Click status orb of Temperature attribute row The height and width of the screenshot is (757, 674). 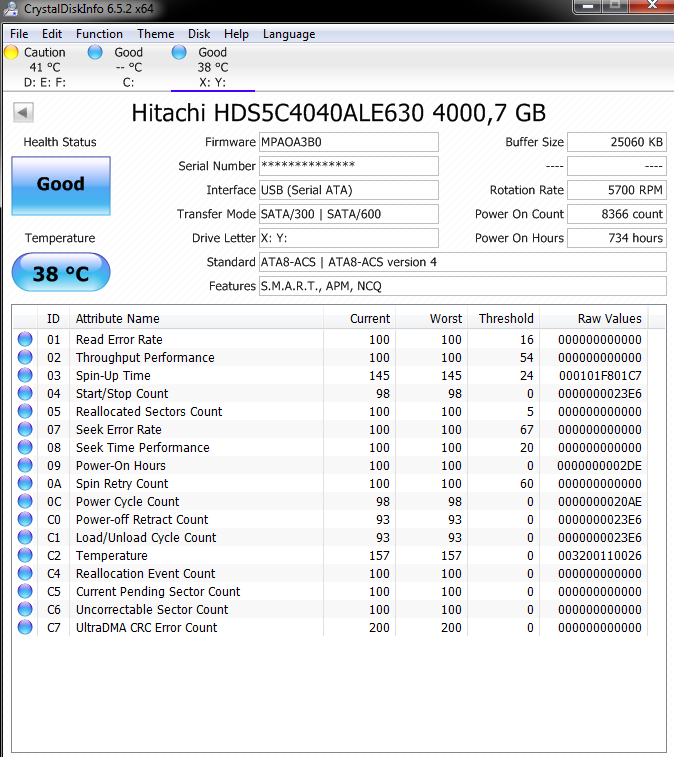pos(25,555)
